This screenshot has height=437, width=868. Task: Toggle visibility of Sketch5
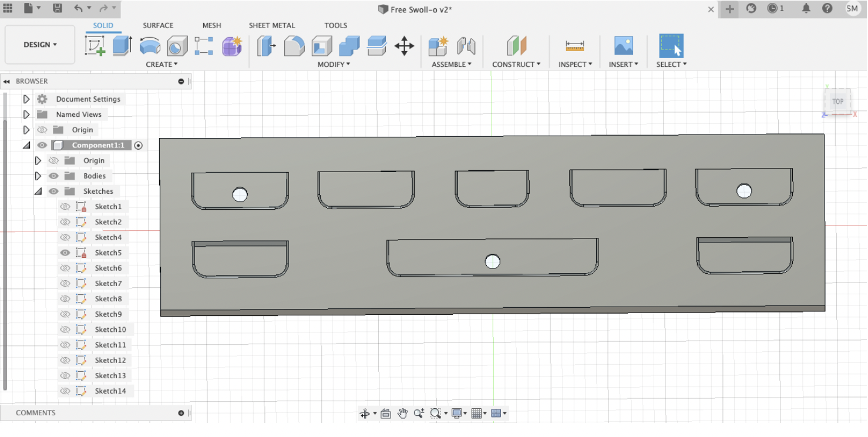pos(65,253)
